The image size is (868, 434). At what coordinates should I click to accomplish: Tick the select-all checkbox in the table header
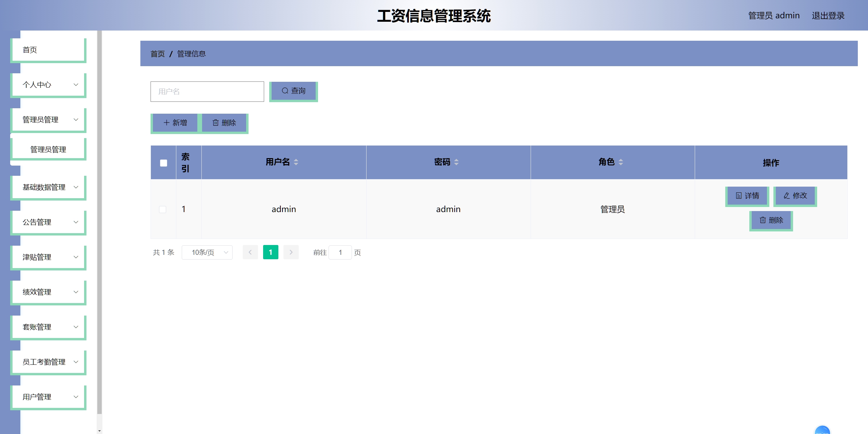(x=163, y=163)
